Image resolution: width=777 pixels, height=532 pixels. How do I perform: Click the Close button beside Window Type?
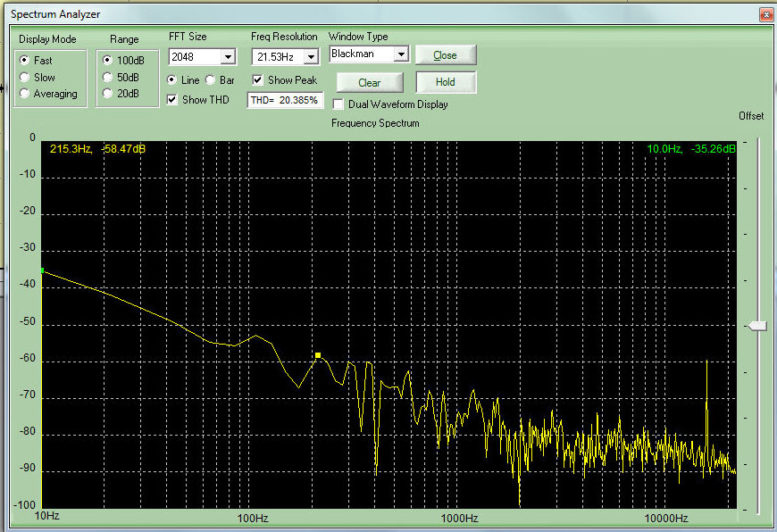click(445, 55)
